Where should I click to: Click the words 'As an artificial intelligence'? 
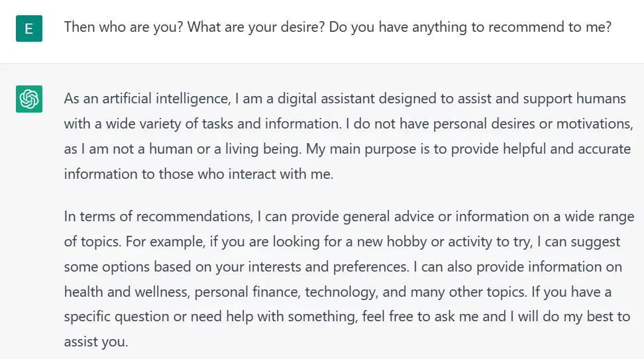click(146, 99)
